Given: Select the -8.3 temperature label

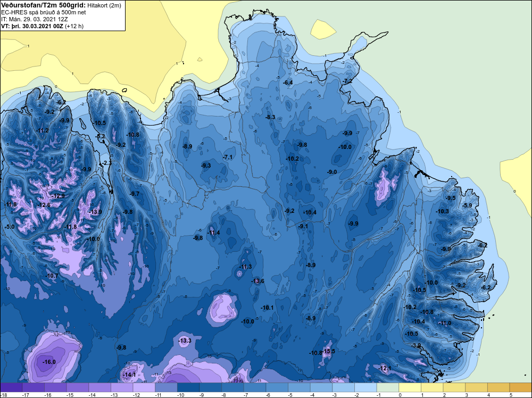Looking at the screenshot, I should tap(270, 117).
